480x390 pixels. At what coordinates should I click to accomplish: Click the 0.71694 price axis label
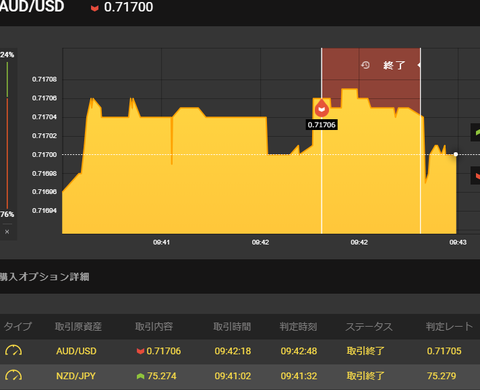[x=44, y=211]
